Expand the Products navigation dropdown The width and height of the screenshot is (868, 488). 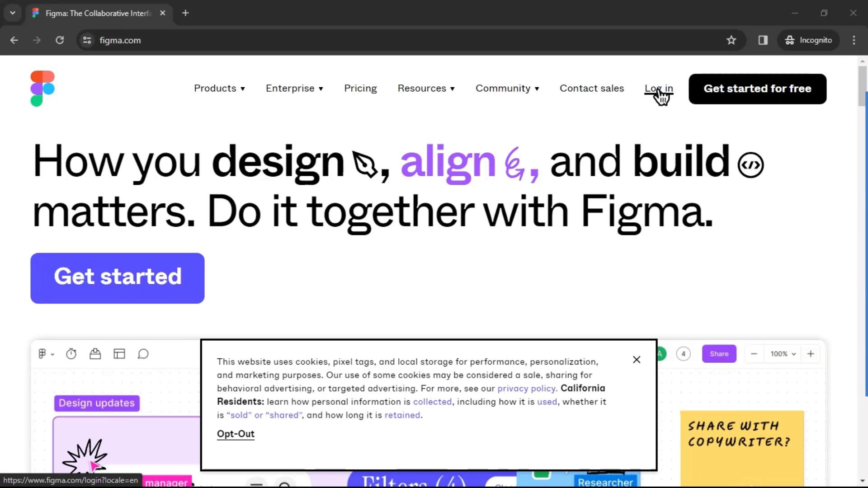pos(219,88)
